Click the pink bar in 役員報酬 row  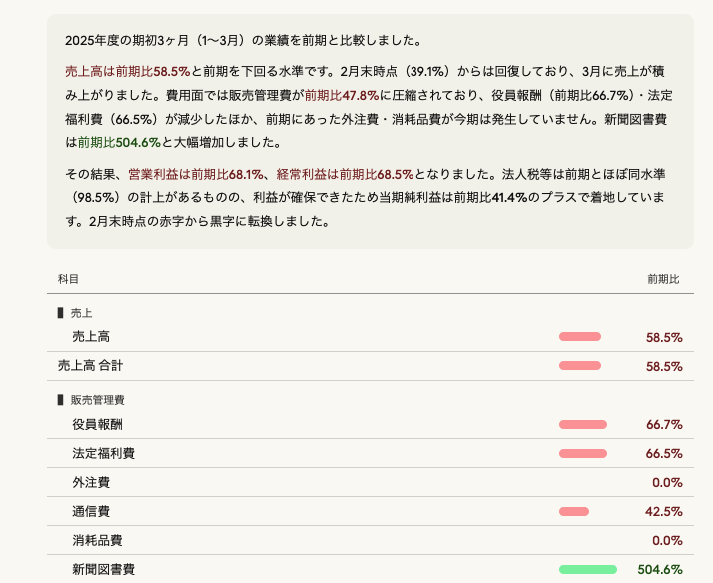(x=583, y=425)
